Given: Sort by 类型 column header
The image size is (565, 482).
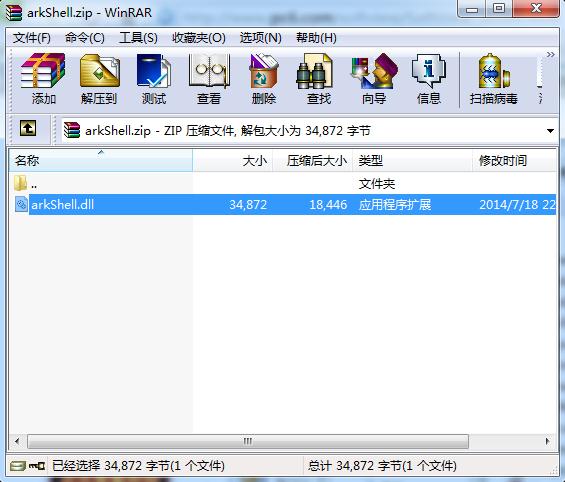Looking at the screenshot, I should (x=413, y=160).
